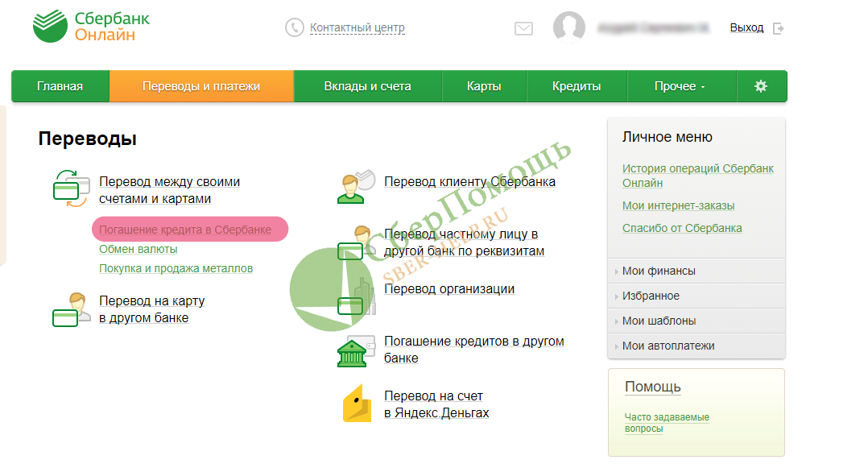Open the Обмен валюты link

click(x=138, y=249)
